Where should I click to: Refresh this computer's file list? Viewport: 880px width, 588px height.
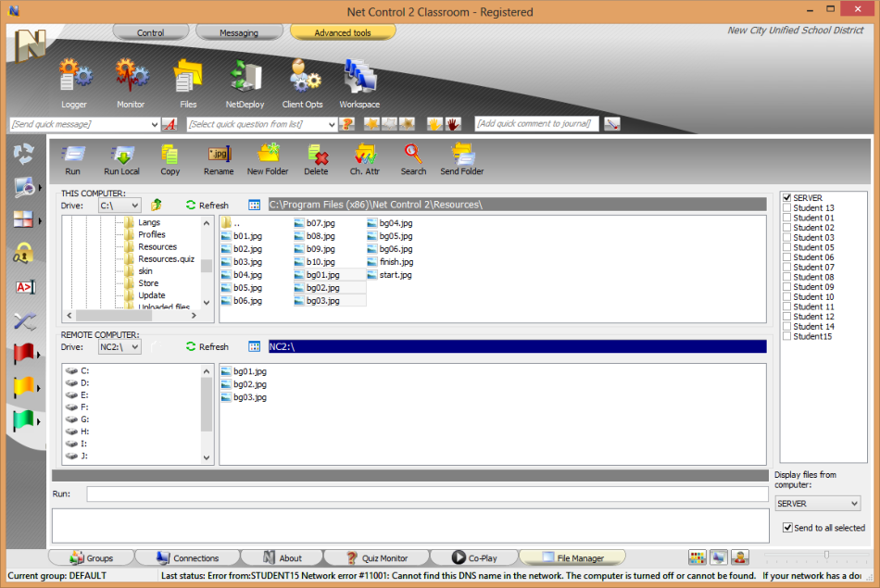207,205
